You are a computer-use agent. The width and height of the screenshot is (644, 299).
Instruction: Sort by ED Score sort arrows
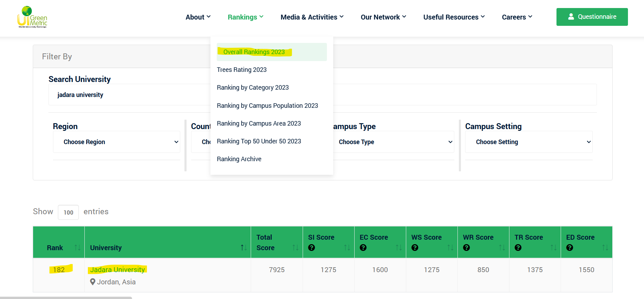click(x=605, y=248)
